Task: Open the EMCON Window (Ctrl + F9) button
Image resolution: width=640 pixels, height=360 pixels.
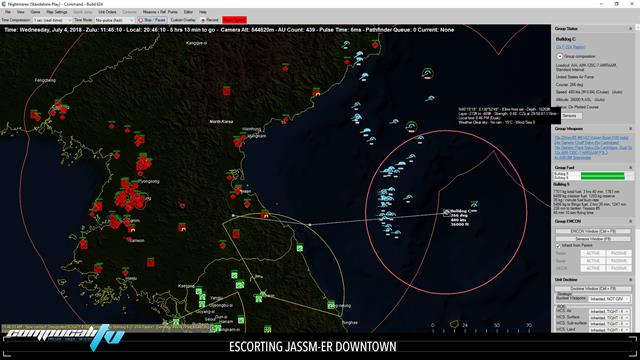Action: coord(593,231)
